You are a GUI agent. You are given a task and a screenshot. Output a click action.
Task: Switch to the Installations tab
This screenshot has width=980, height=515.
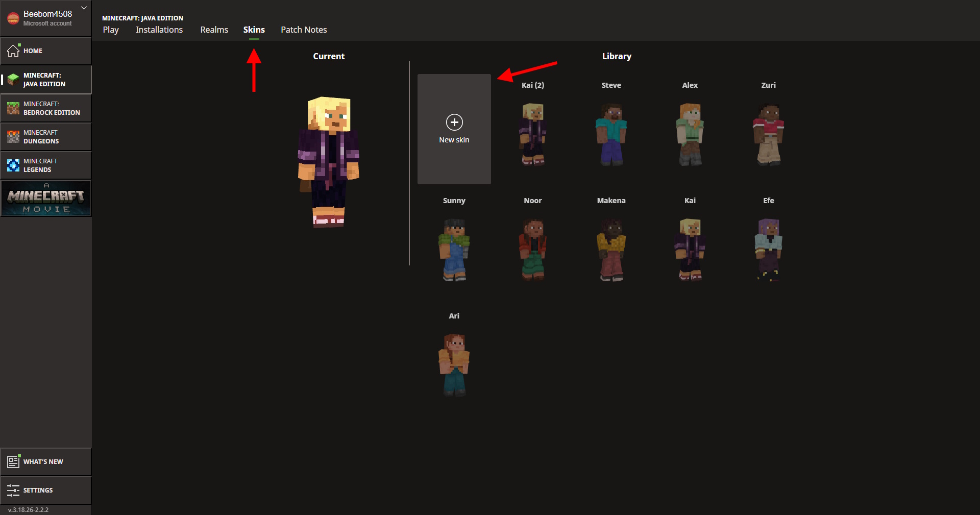click(159, 30)
